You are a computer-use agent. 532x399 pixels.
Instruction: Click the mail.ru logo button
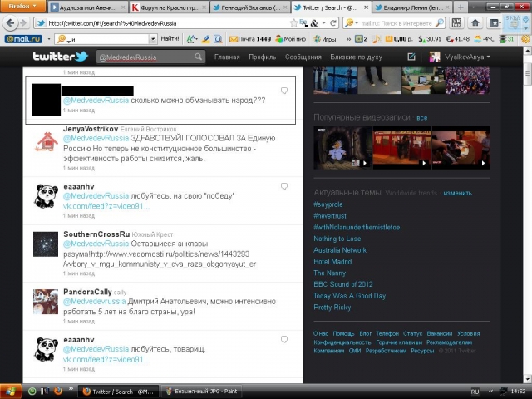[23, 39]
